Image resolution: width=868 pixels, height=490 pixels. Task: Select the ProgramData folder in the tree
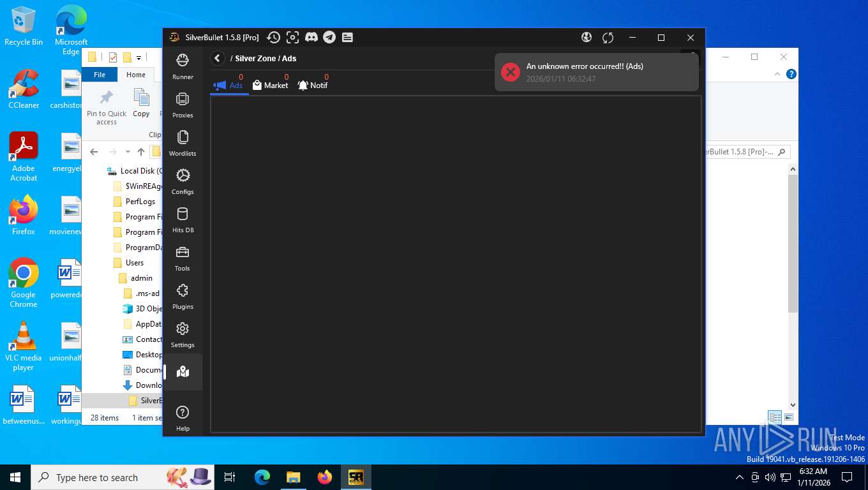[137, 248]
